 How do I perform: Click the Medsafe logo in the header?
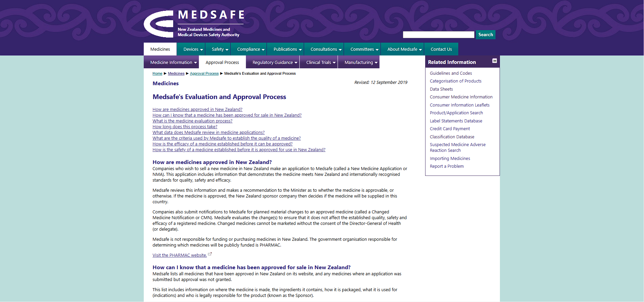click(193, 24)
